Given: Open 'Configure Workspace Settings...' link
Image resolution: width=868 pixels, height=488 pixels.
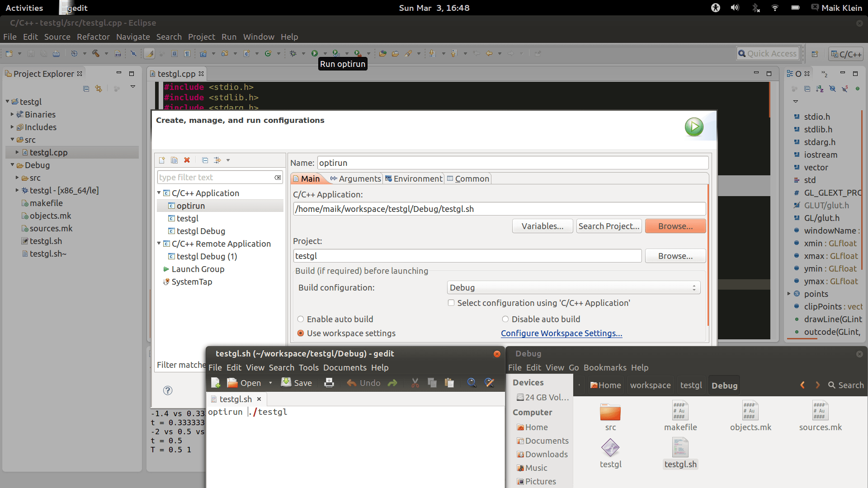Looking at the screenshot, I should point(561,333).
